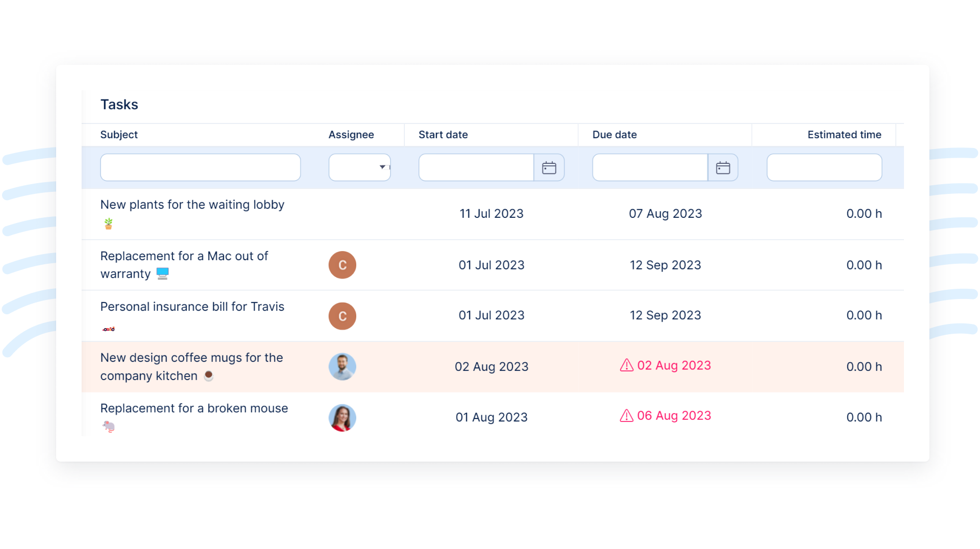This screenshot has height=549, width=980.
Task: Click assignee avatar on Personal insurance bill task
Action: pos(342,316)
